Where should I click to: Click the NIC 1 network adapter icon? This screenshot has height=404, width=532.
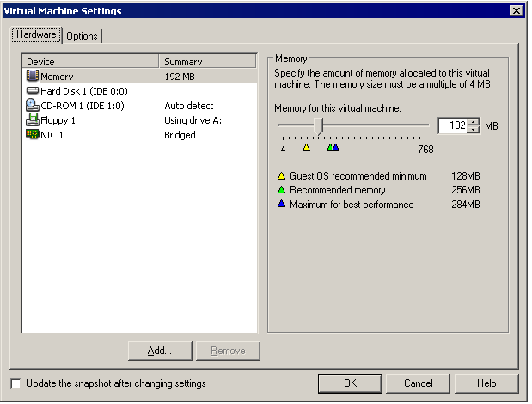tap(33, 135)
